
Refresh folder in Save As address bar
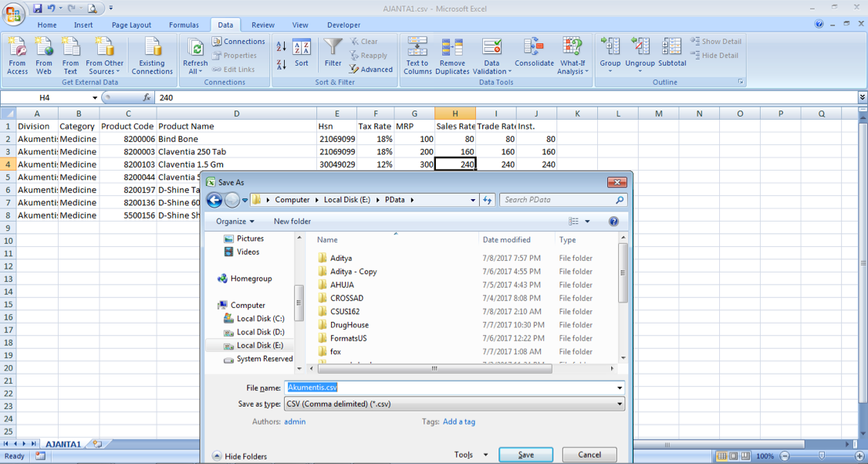[487, 200]
